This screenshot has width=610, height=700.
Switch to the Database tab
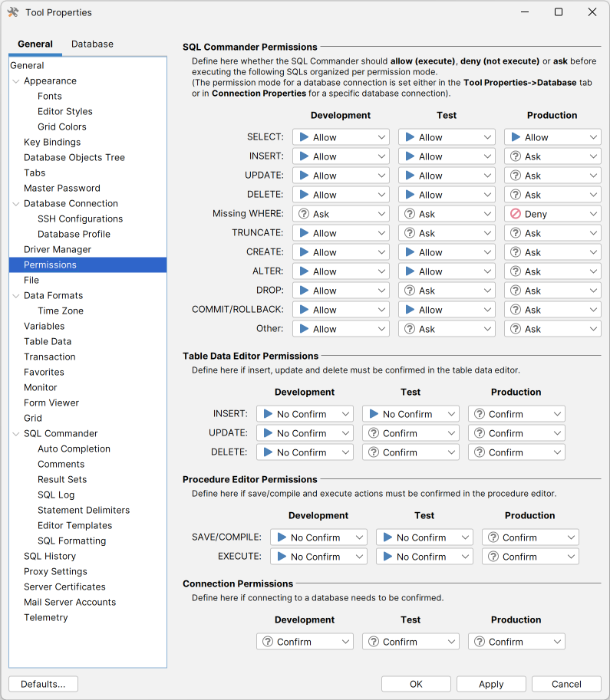tap(92, 44)
